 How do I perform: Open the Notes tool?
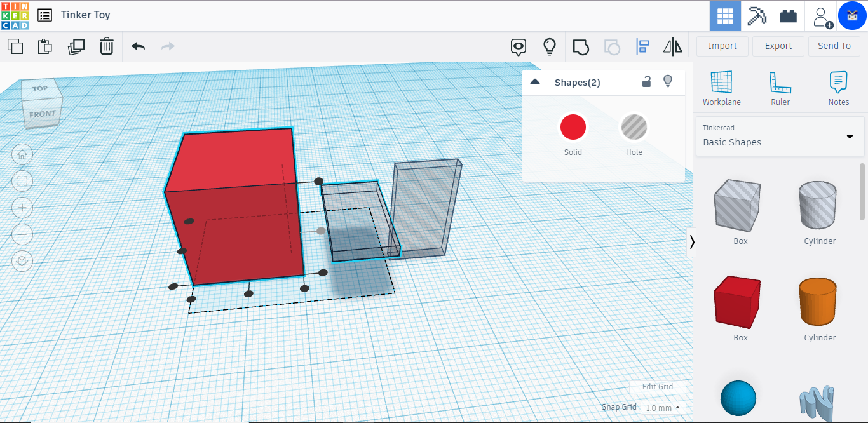click(x=838, y=88)
